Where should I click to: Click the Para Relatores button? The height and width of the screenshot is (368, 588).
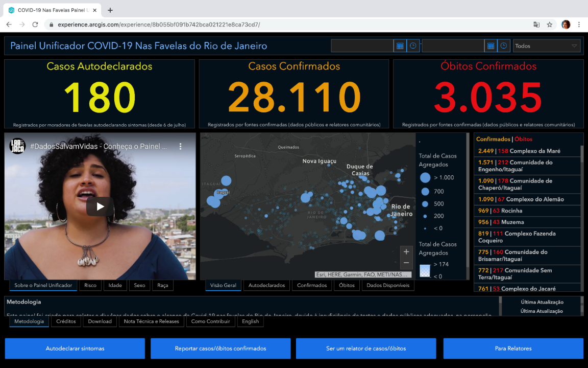(513, 349)
